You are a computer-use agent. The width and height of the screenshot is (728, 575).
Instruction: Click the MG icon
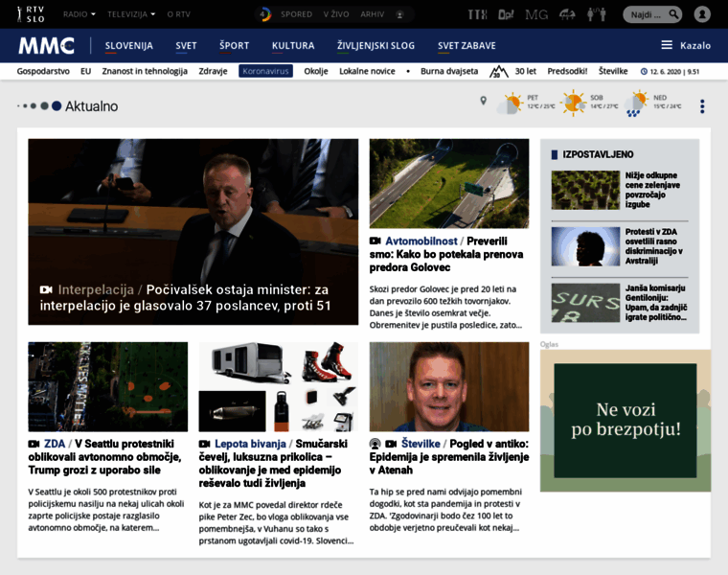536,14
